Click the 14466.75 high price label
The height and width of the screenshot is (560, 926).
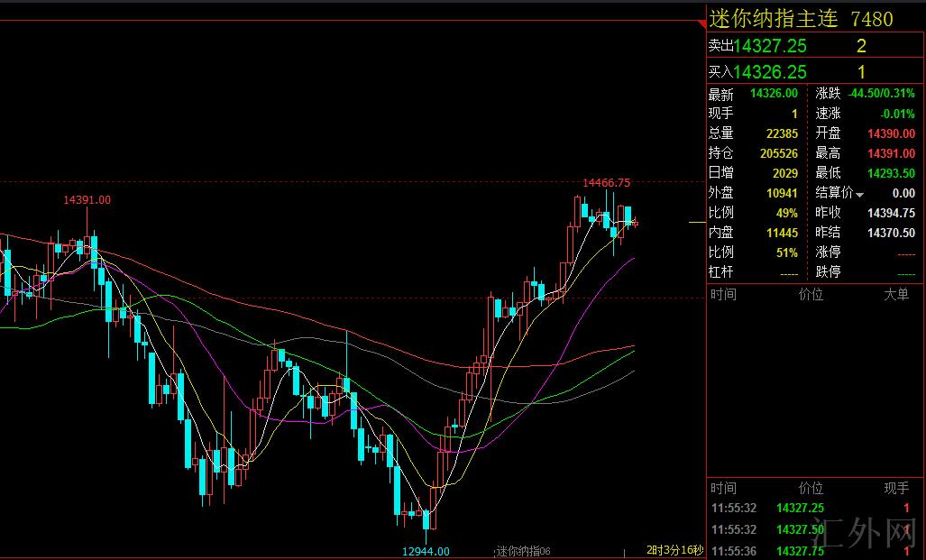606,183
